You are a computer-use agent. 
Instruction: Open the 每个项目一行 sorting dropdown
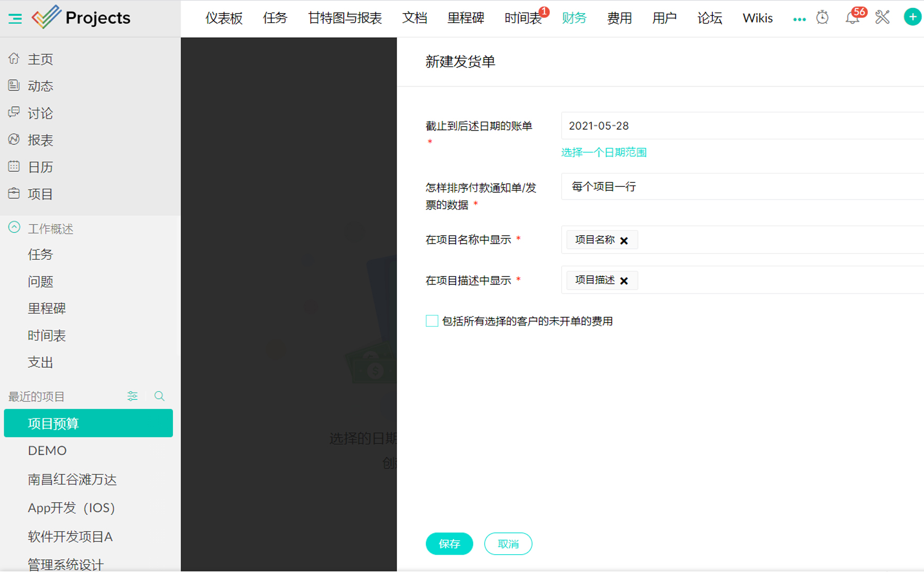pos(742,187)
